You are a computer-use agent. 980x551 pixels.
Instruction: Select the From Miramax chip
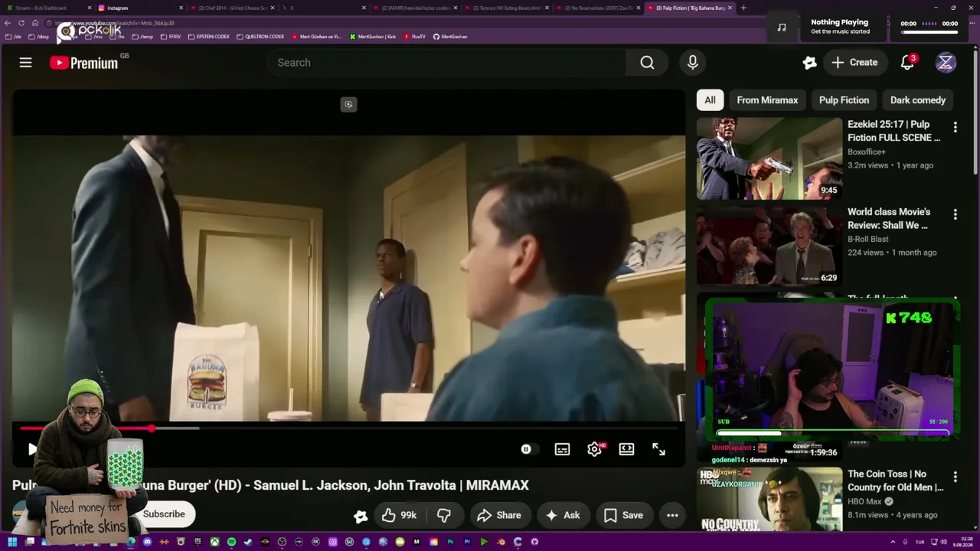[767, 100]
